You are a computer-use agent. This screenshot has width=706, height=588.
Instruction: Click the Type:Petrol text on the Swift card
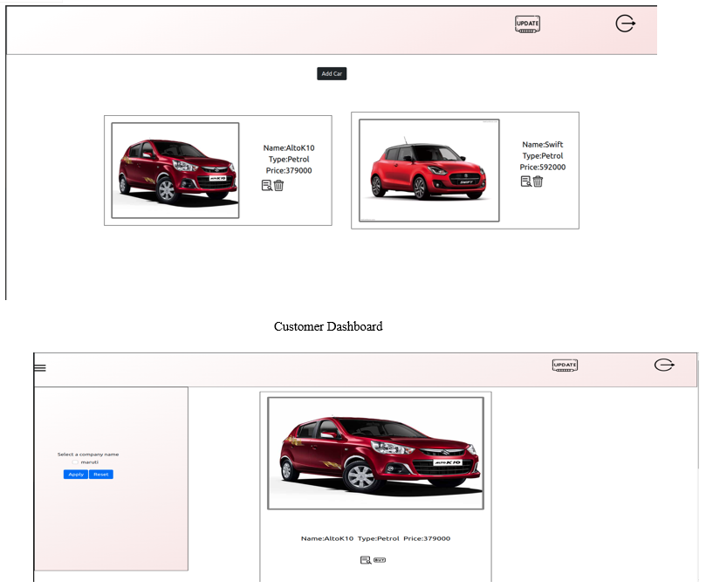tap(543, 156)
